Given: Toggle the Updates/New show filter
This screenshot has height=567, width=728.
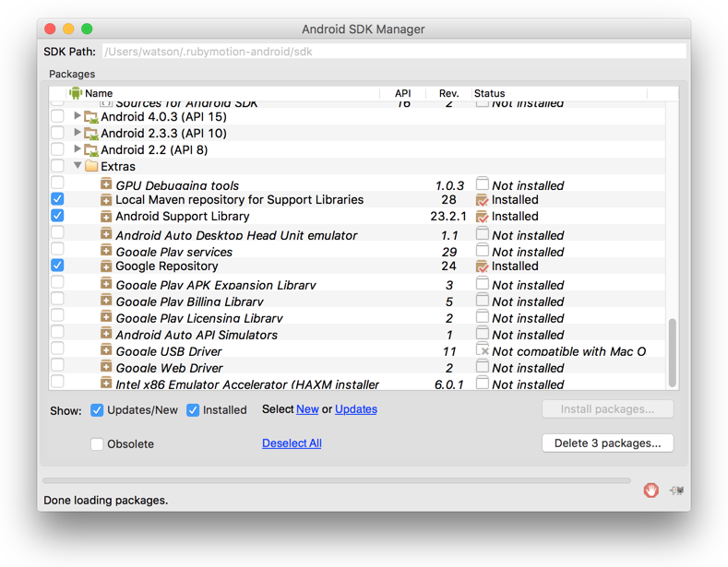Looking at the screenshot, I should tap(97, 410).
